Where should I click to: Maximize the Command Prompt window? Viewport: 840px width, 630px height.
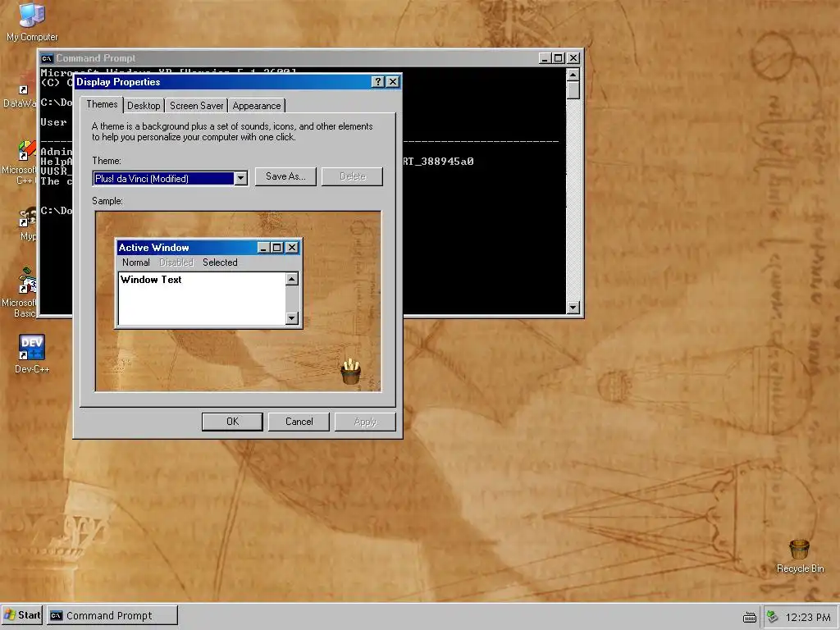click(x=558, y=58)
